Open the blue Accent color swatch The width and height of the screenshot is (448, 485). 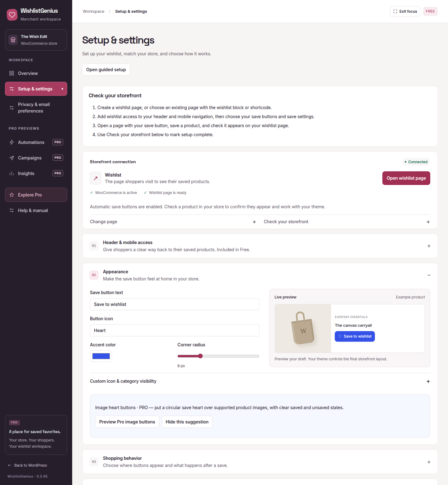click(x=101, y=356)
